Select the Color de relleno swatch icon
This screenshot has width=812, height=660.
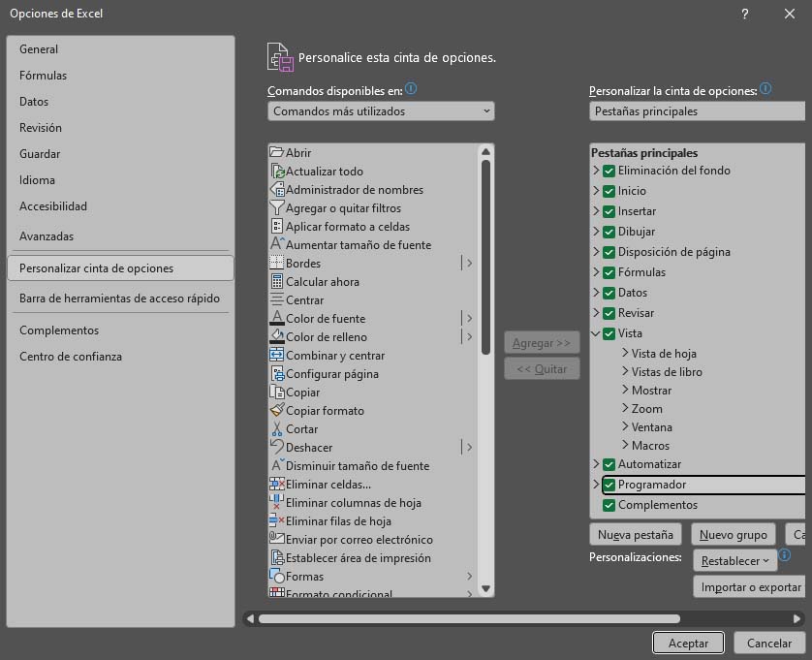[x=278, y=336]
